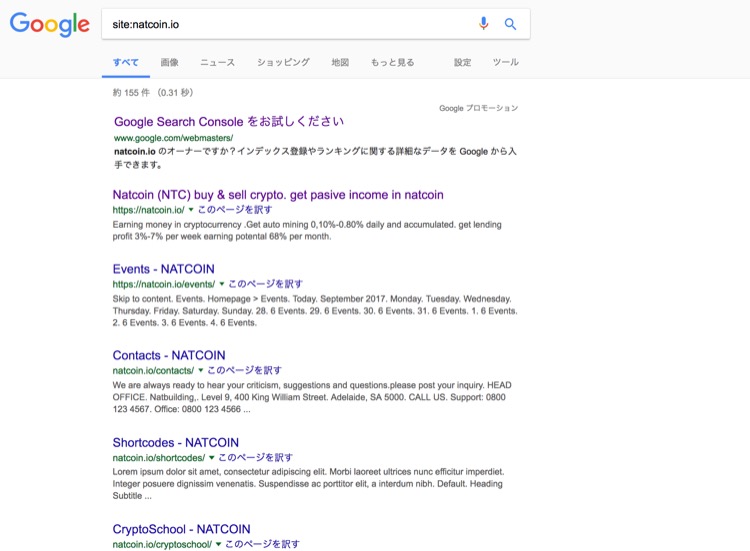This screenshot has height=551, width=750.
Task: Open the 地図 tab
Action: coord(340,62)
